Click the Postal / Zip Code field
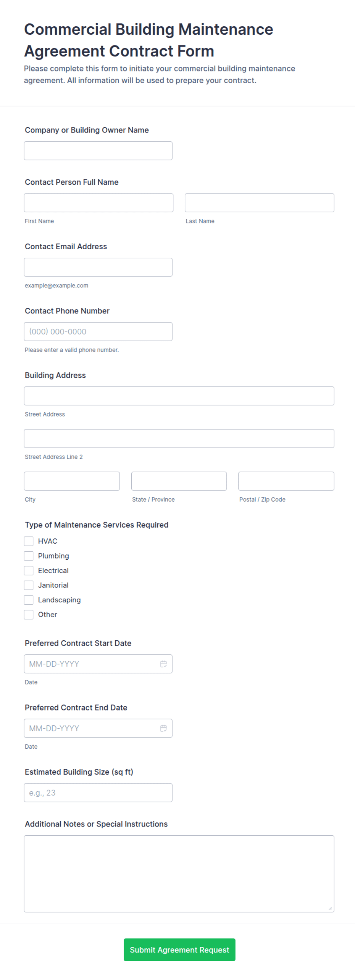The height and width of the screenshot is (980, 355). [286, 481]
